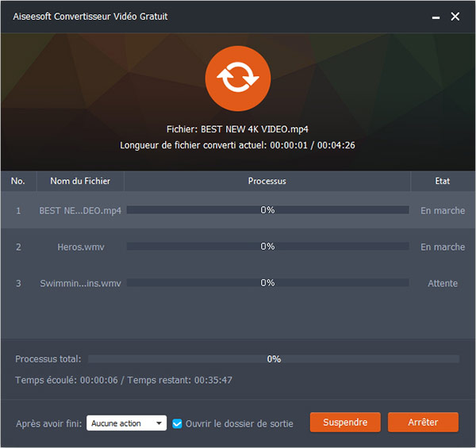This screenshot has height=448, width=476.
Task: Minimize the Aiseesoft converter window
Action: (x=436, y=17)
